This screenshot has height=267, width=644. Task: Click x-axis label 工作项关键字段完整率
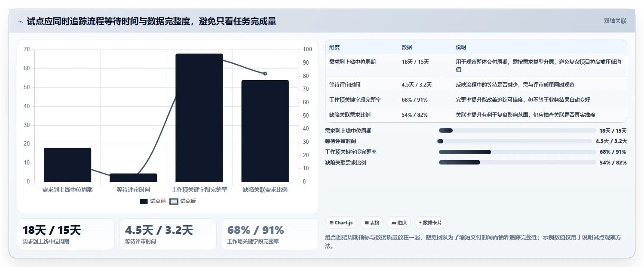click(x=199, y=189)
